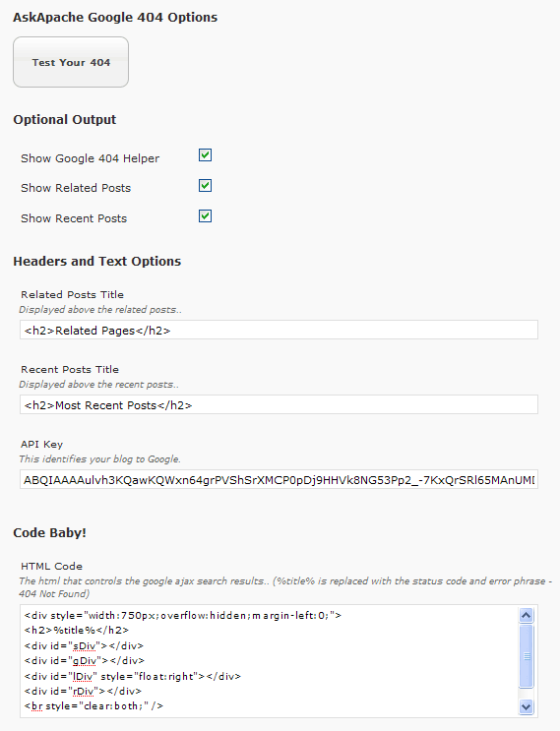Toggle the Show Related Posts checkbox
This screenshot has height=731, width=560.
(x=205, y=186)
